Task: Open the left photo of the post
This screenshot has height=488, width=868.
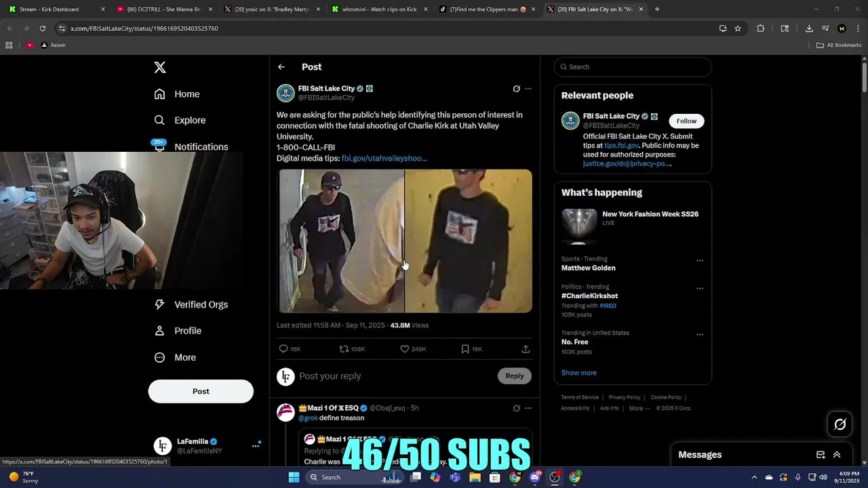Action: point(340,241)
